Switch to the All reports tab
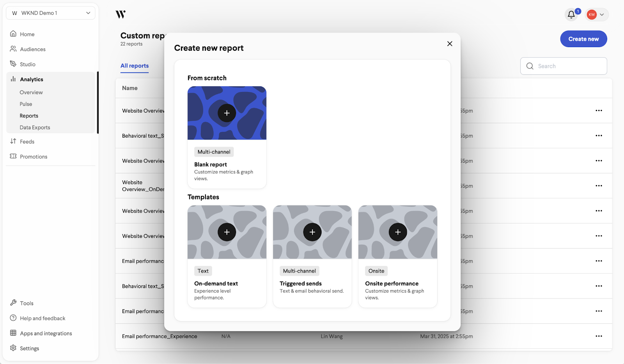The image size is (624, 364). tap(135, 66)
